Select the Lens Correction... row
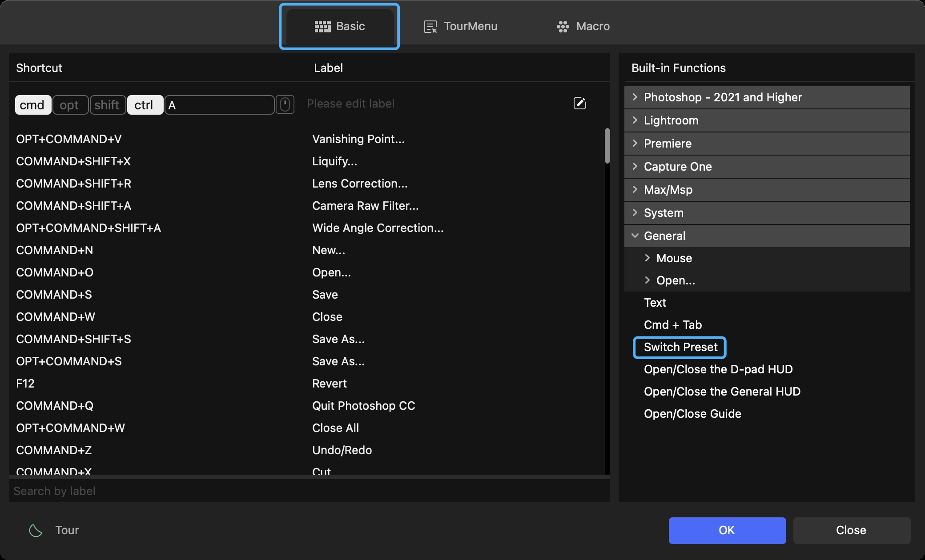925x560 pixels. point(307,184)
